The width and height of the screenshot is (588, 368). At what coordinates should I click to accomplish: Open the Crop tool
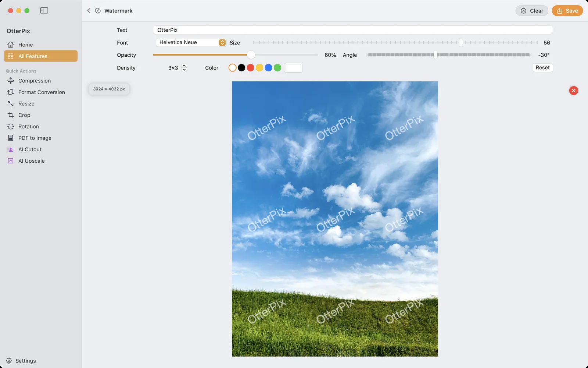click(x=41, y=115)
